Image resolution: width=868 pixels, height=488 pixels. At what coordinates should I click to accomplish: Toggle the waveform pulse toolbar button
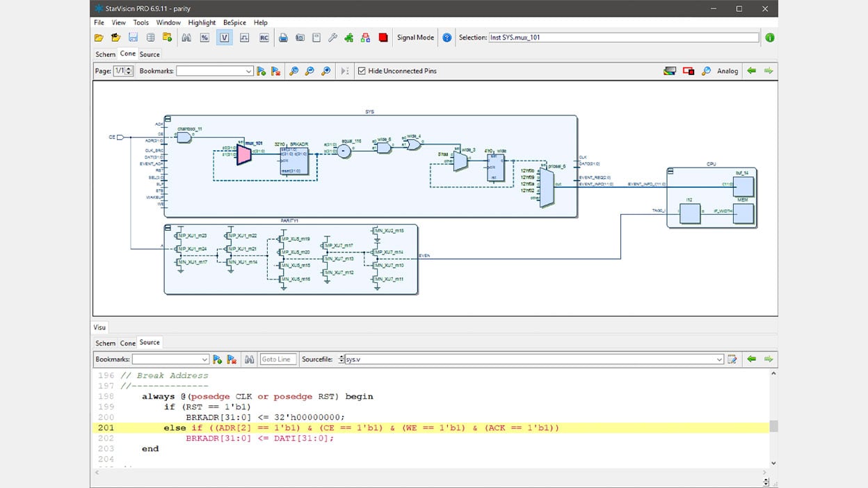pyautogui.click(x=244, y=38)
